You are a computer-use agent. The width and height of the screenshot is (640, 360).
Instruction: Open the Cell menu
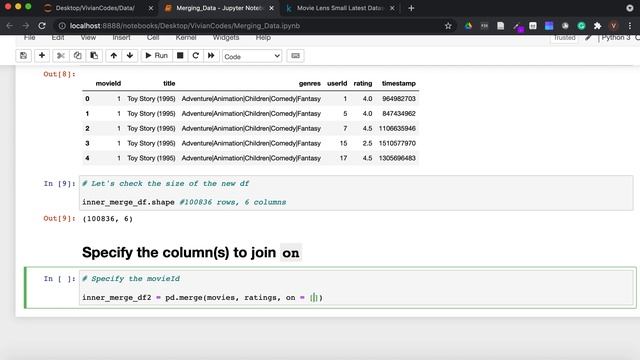click(153, 38)
